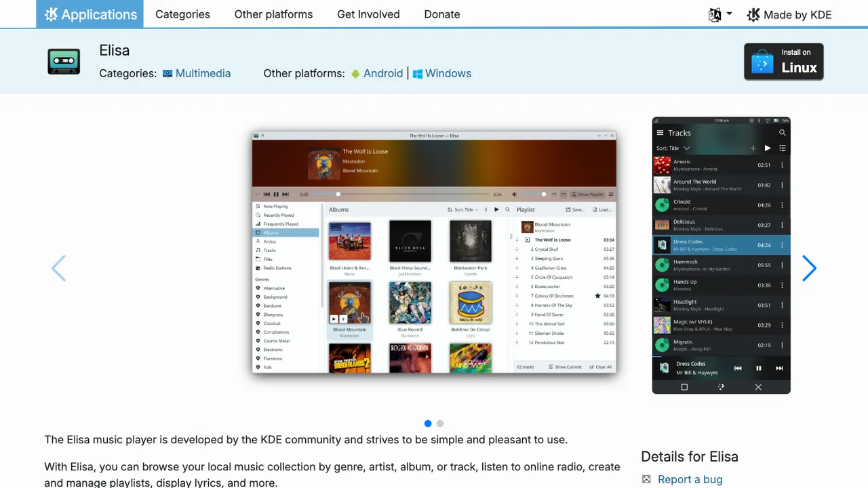Open the Windows platform link
The width and height of the screenshot is (868, 488).
(x=442, y=73)
